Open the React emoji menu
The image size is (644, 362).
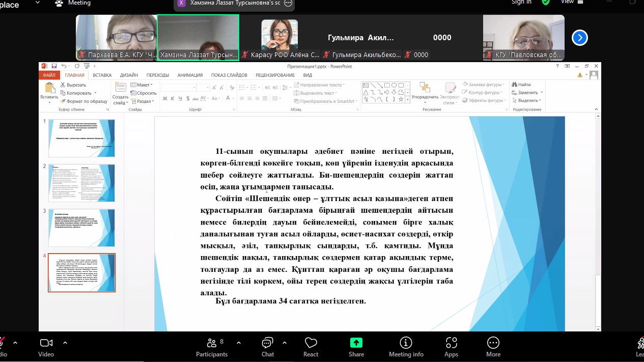[311, 346]
